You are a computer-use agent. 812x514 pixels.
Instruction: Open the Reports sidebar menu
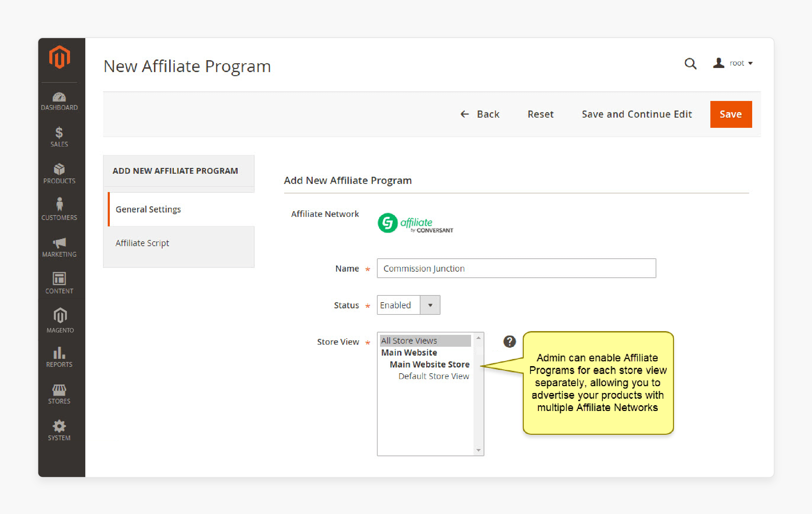(x=59, y=357)
